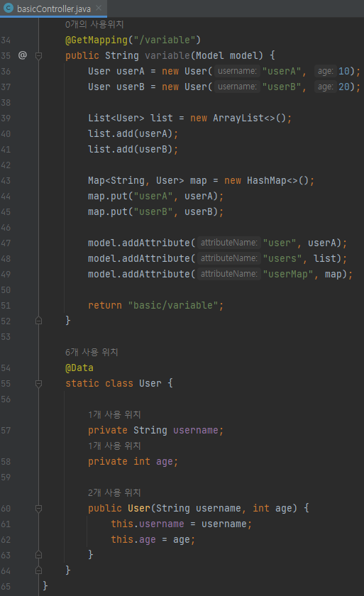Click the "/variable" mapping string

pos(164,40)
